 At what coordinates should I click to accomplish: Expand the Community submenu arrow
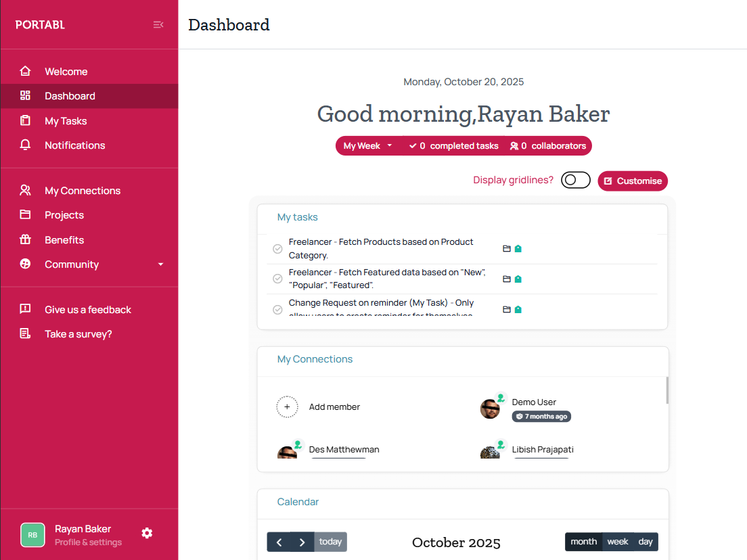[x=160, y=264]
